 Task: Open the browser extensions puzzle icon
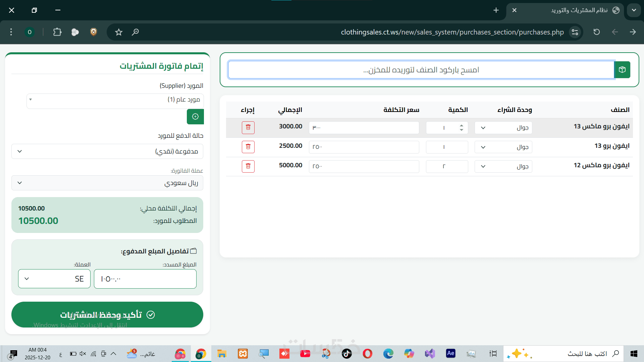pos(57,32)
